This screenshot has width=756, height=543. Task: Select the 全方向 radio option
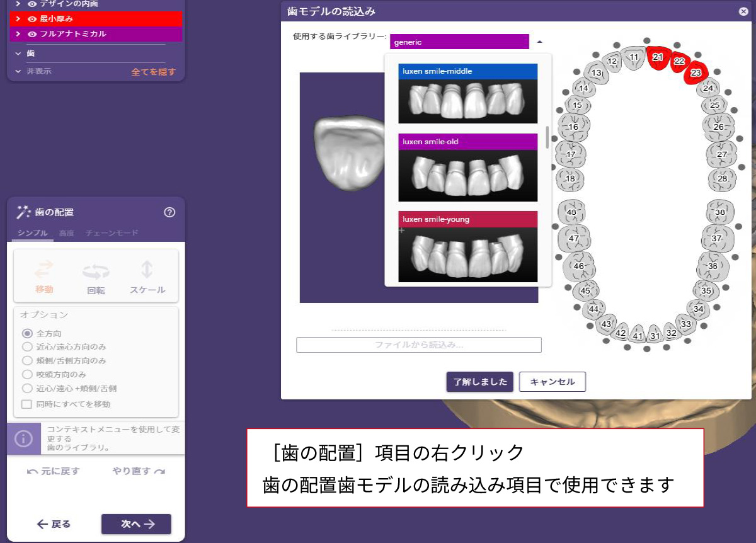[x=27, y=333]
